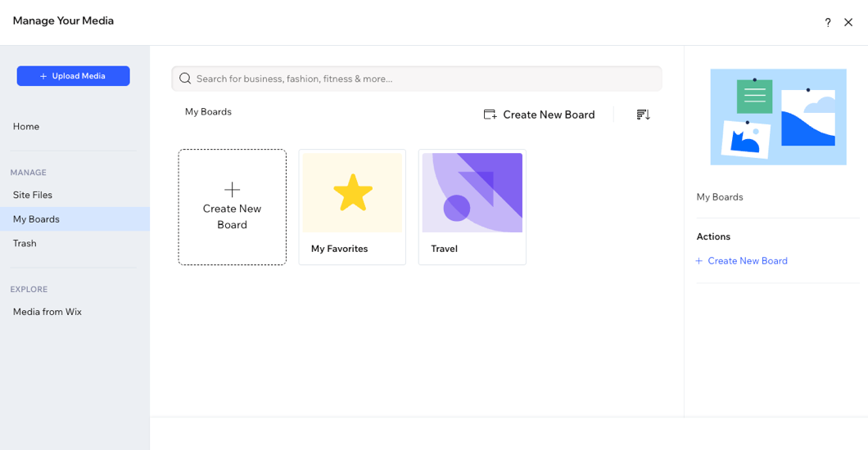868x450 pixels.
Task: Open Site Files in the sidebar
Action: tap(33, 195)
